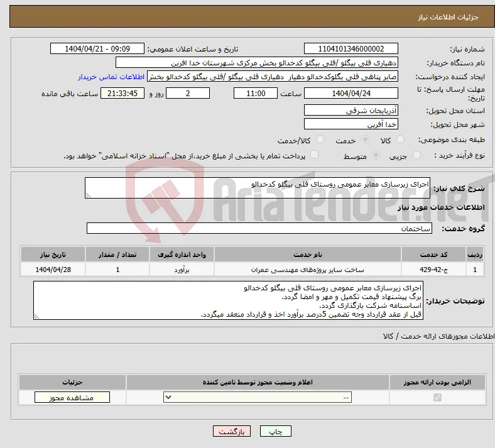
Task: Click the deadline date field 1404/04/24
Action: click(351, 93)
